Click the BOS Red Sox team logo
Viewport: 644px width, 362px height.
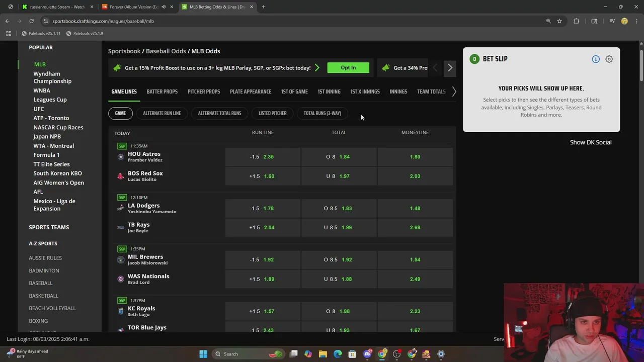[x=121, y=176]
